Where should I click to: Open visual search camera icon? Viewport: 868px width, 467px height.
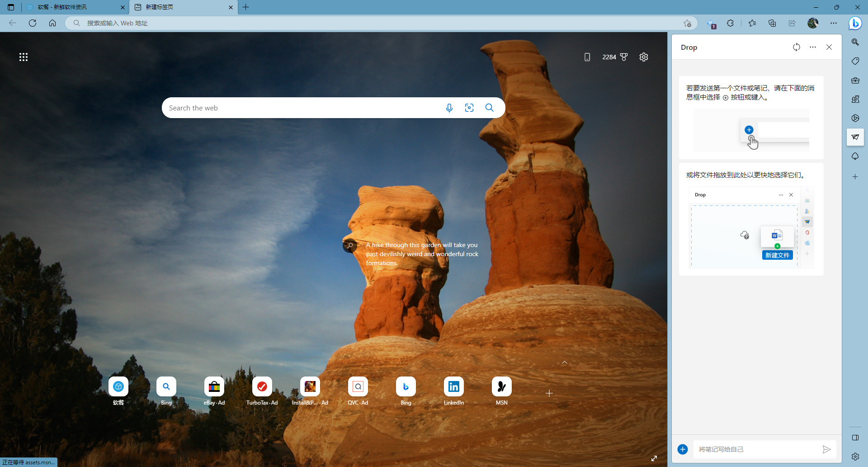click(469, 108)
